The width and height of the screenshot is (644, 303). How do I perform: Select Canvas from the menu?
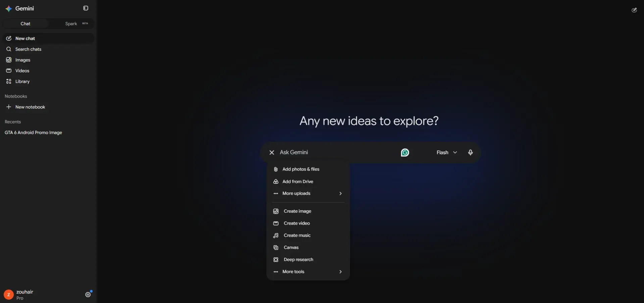[308, 247]
